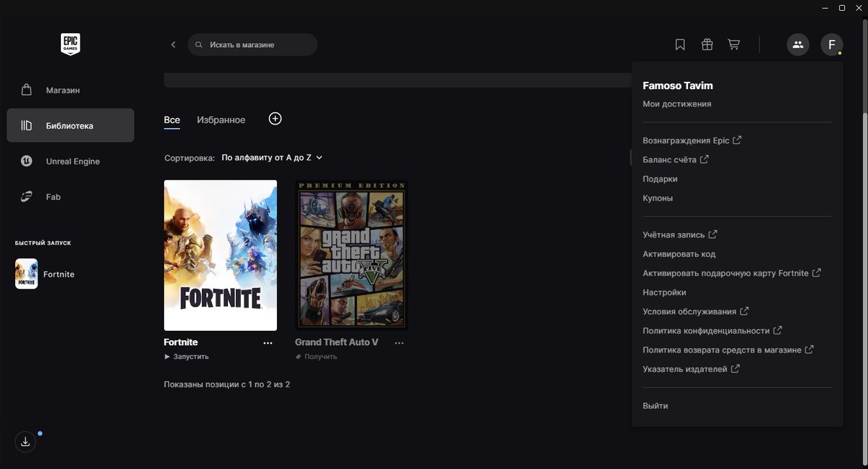Click the Библиотека sidebar icon
868x469 pixels.
coord(27,126)
